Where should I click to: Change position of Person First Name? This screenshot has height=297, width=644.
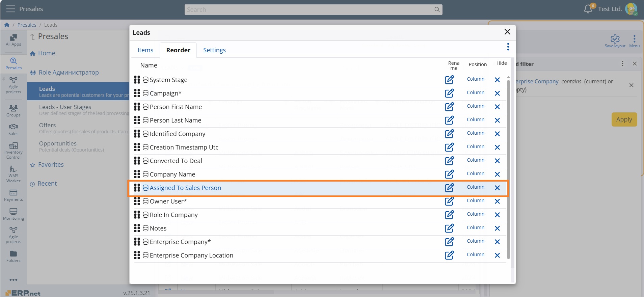[x=476, y=106]
